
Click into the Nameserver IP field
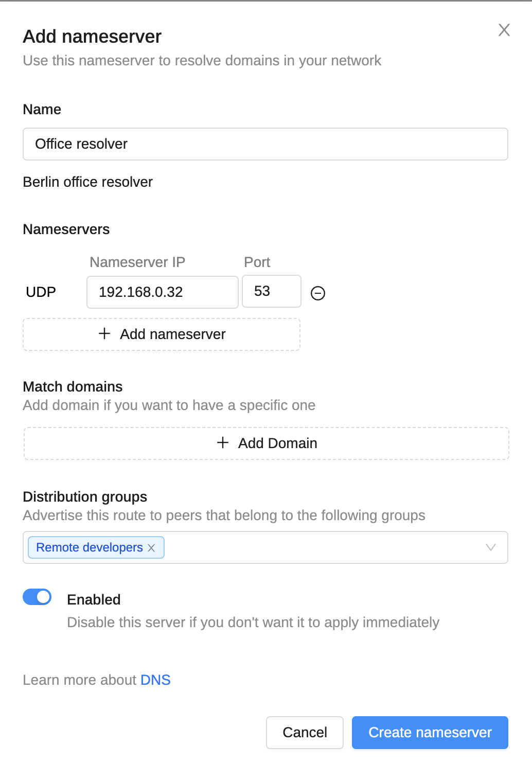162,292
